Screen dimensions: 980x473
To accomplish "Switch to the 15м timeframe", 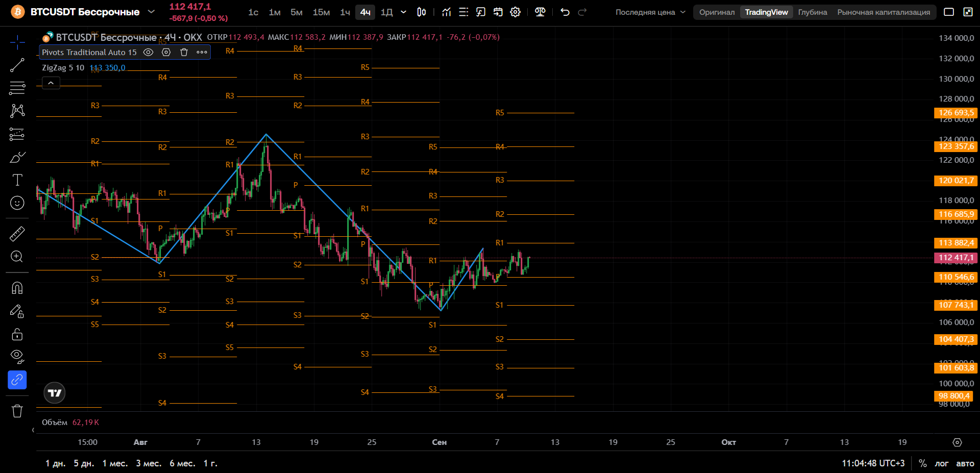I will click(x=322, y=12).
